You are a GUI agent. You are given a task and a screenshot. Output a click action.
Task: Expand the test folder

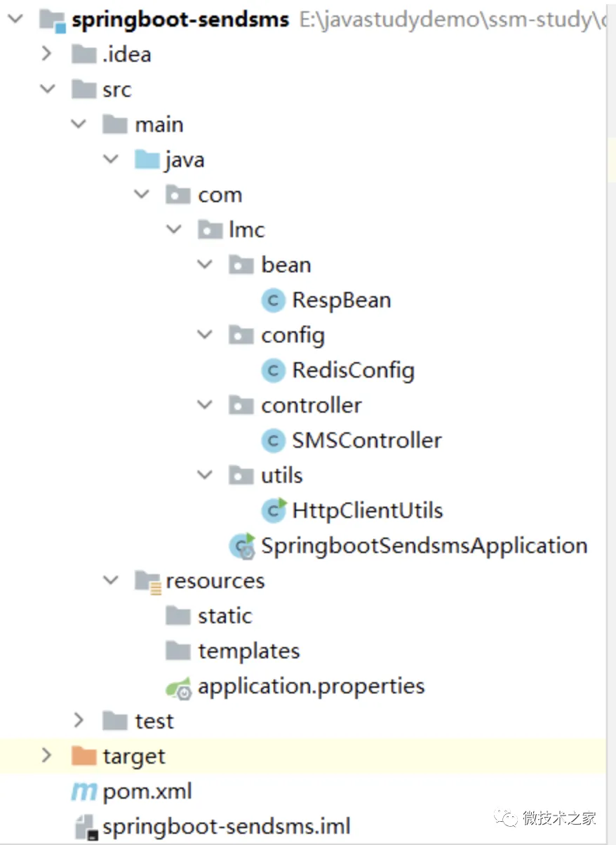(79, 721)
